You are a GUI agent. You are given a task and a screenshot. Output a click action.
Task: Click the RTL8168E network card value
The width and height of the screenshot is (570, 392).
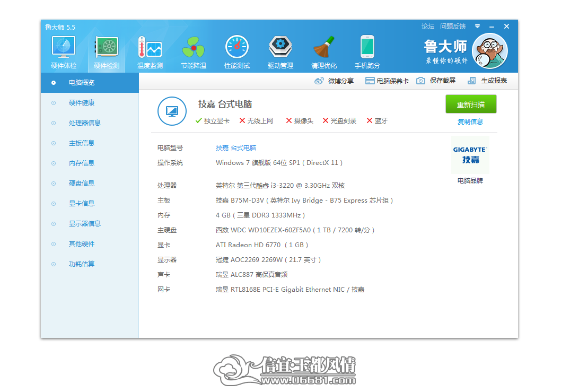pos(290,290)
